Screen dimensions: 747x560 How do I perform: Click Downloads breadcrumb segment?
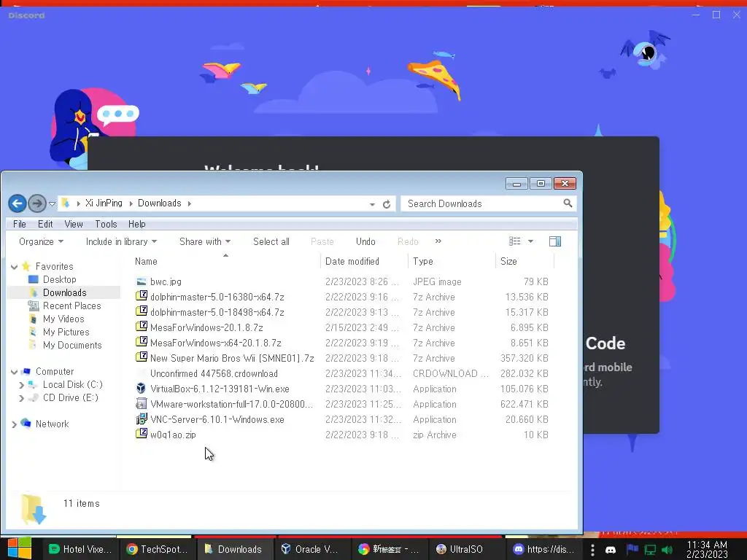(x=160, y=203)
